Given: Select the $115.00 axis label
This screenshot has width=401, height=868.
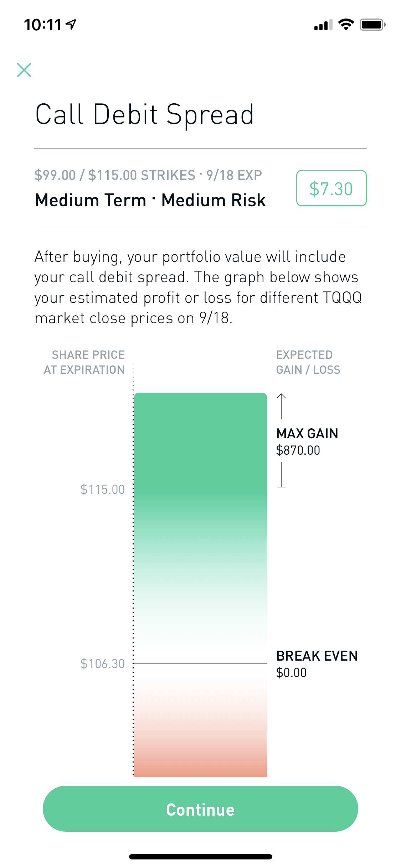Looking at the screenshot, I should tap(103, 489).
